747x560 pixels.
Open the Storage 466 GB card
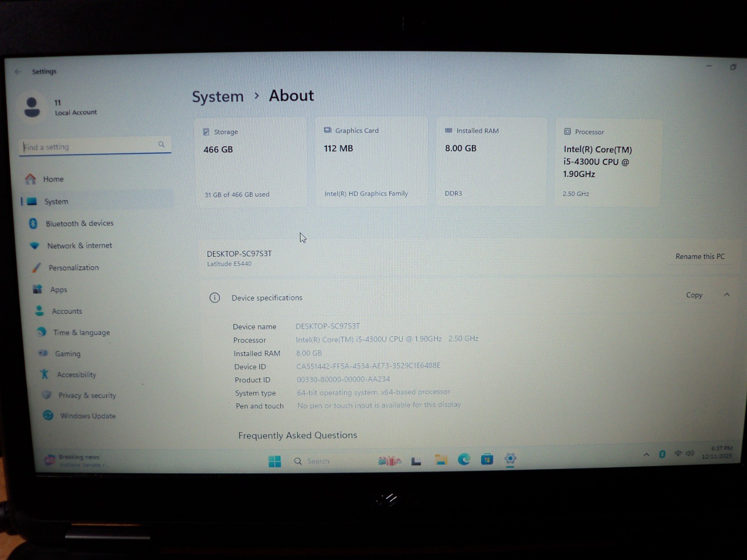coord(251,162)
